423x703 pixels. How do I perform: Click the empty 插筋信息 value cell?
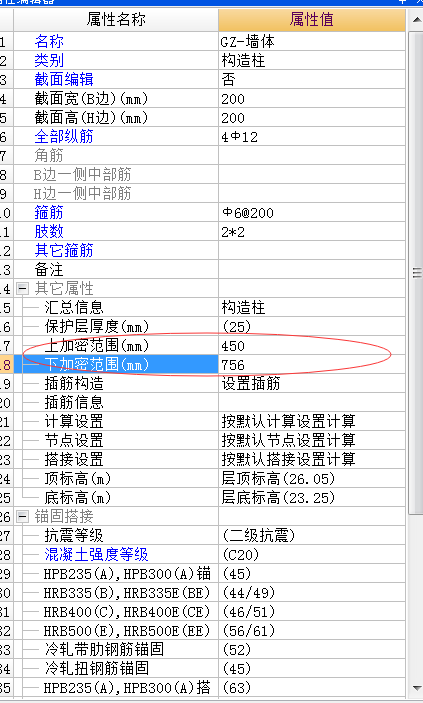[312, 402]
